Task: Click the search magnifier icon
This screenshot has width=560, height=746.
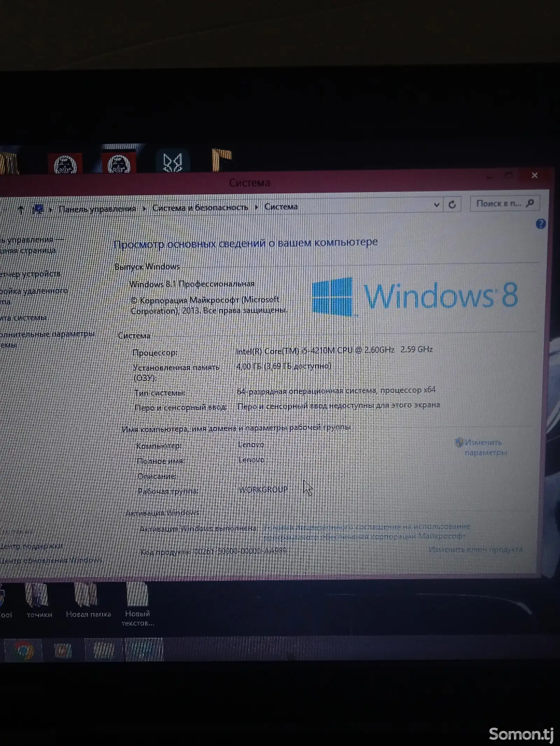Action: pos(530,203)
